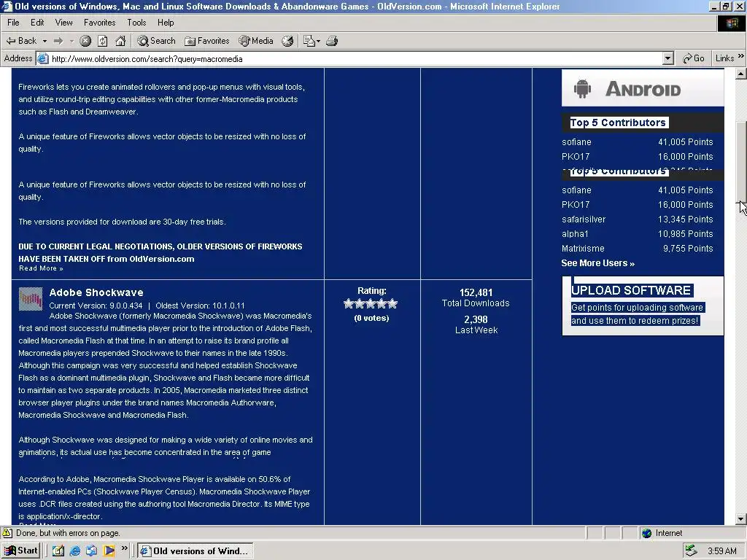Click the status bar error warning icon
The image size is (747, 560).
click(x=7, y=533)
